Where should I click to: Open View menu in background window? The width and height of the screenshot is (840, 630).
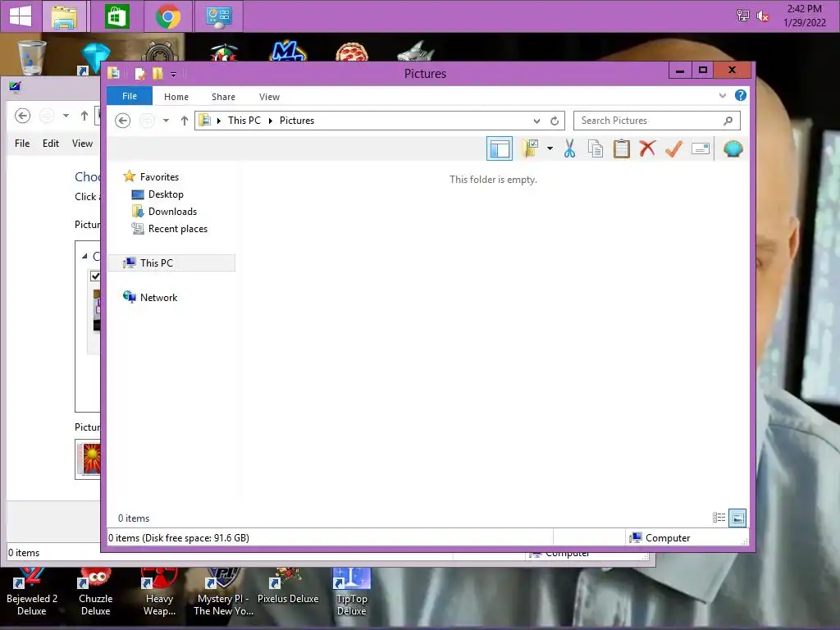click(x=83, y=143)
